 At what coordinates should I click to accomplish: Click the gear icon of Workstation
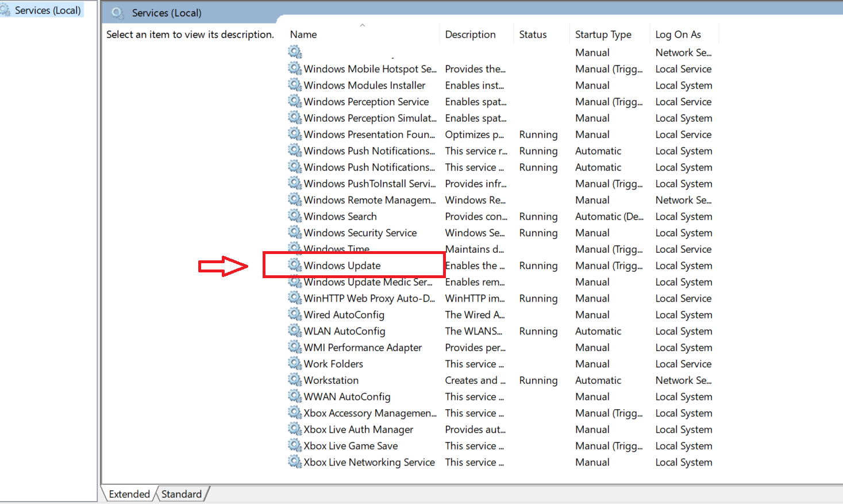point(295,380)
